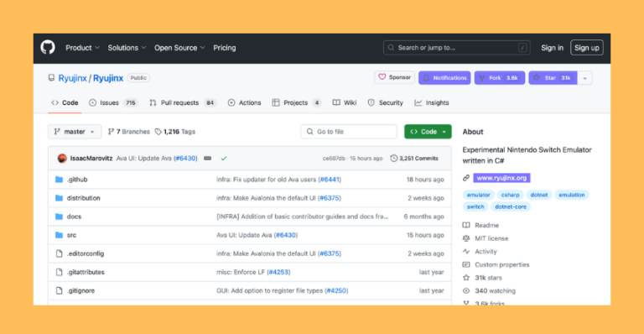This screenshot has width=644, height=334.
Task: Open the 3,251 Commits history icon
Action: coord(393,158)
